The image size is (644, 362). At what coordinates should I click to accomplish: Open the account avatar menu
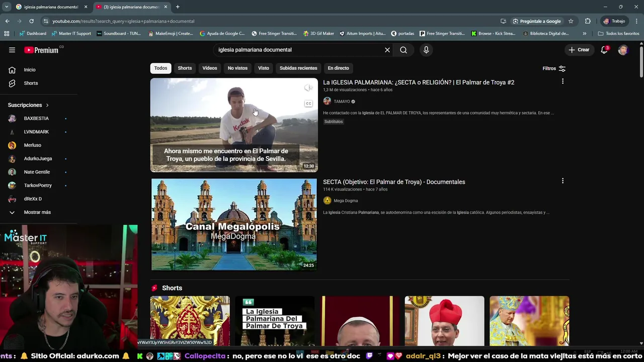pyautogui.click(x=623, y=50)
